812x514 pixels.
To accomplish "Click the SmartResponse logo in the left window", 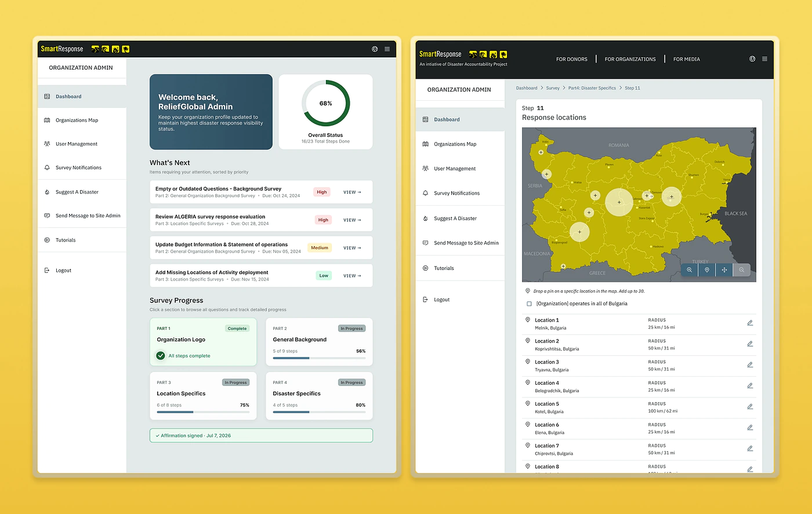I will click(x=62, y=49).
